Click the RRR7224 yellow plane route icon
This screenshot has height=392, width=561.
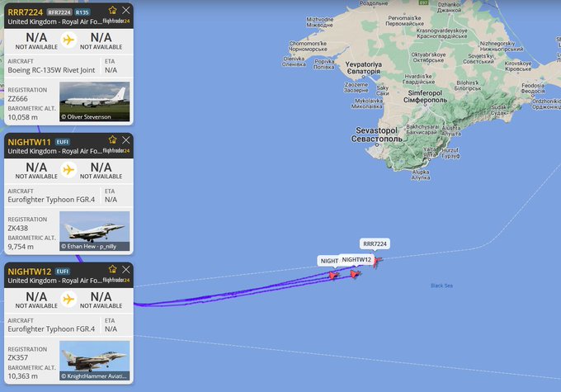[x=68, y=40]
